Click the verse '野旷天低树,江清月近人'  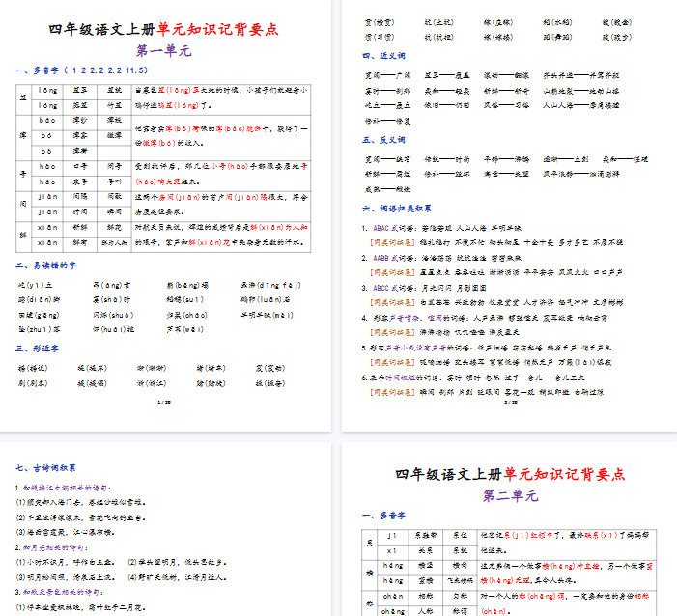pos(177,577)
